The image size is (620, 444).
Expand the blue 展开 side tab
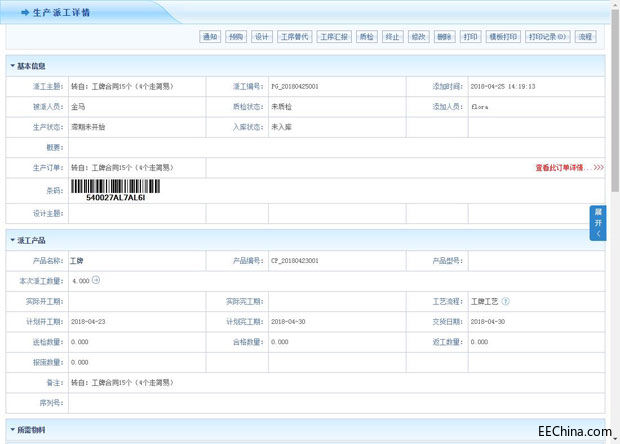click(598, 223)
